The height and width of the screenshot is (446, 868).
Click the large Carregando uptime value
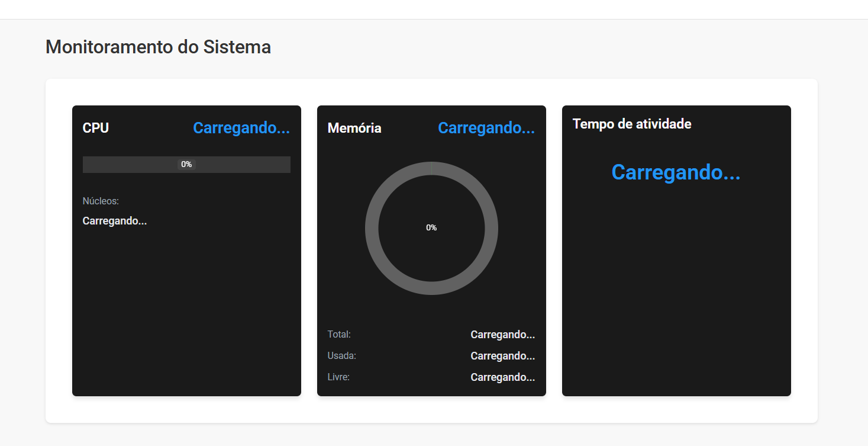click(676, 172)
